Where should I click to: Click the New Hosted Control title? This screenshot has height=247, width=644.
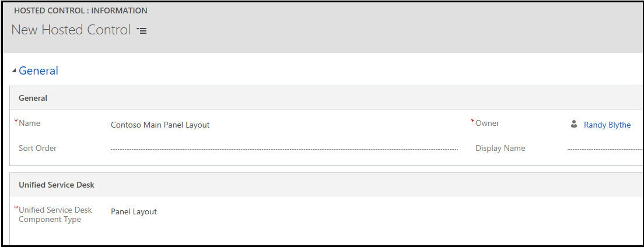71,30
